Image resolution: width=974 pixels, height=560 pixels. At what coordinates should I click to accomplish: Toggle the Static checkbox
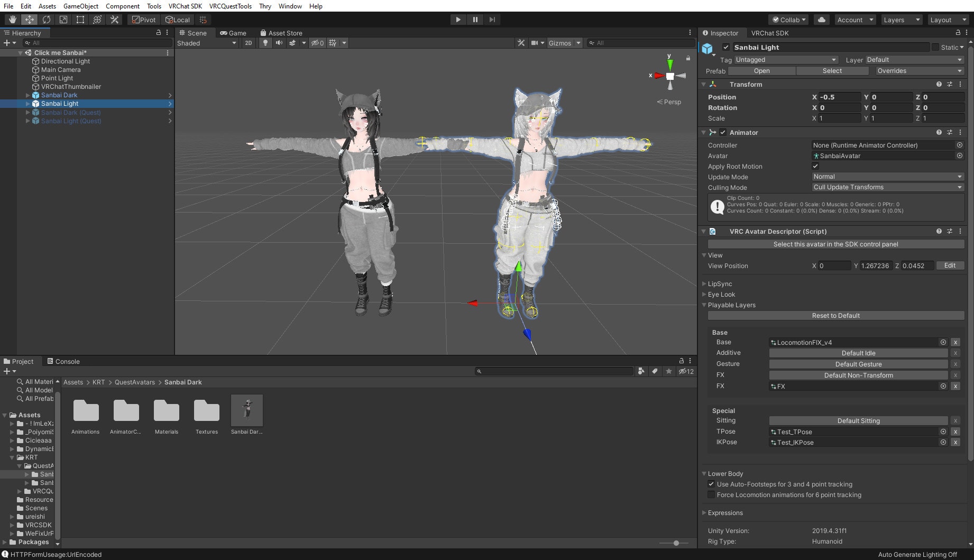[935, 47]
